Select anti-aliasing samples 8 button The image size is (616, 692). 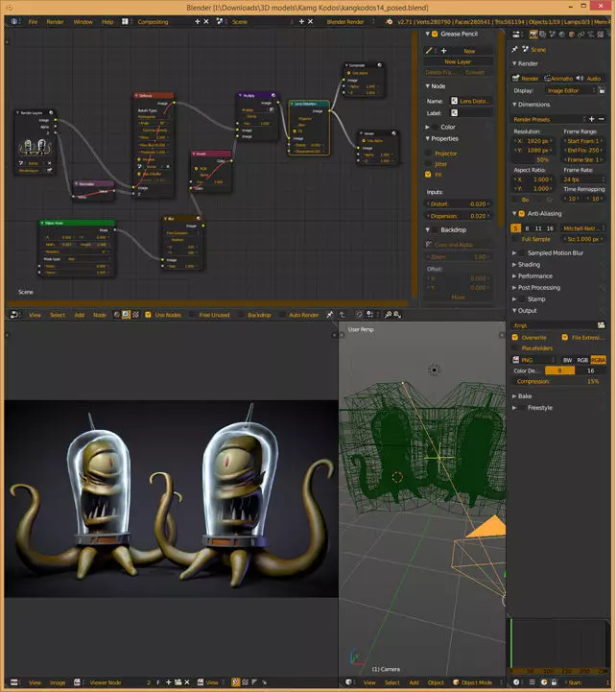pos(527,228)
